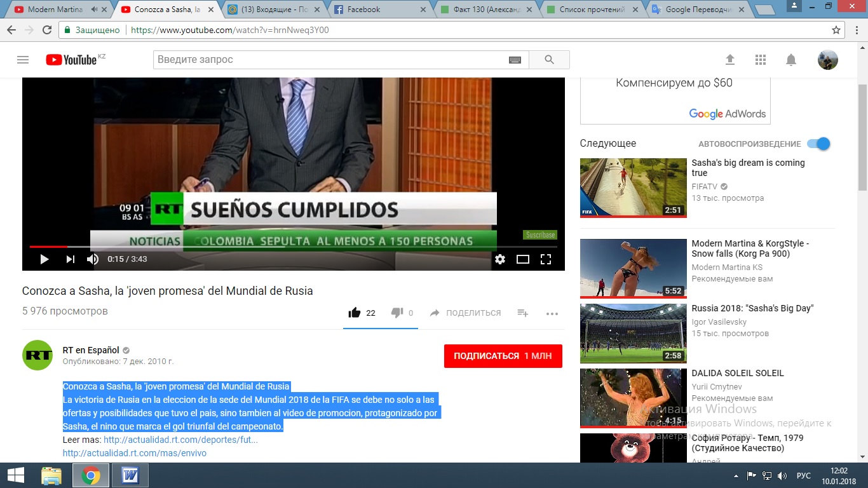Mute the video volume
The image size is (868, 488).
pos(93,259)
